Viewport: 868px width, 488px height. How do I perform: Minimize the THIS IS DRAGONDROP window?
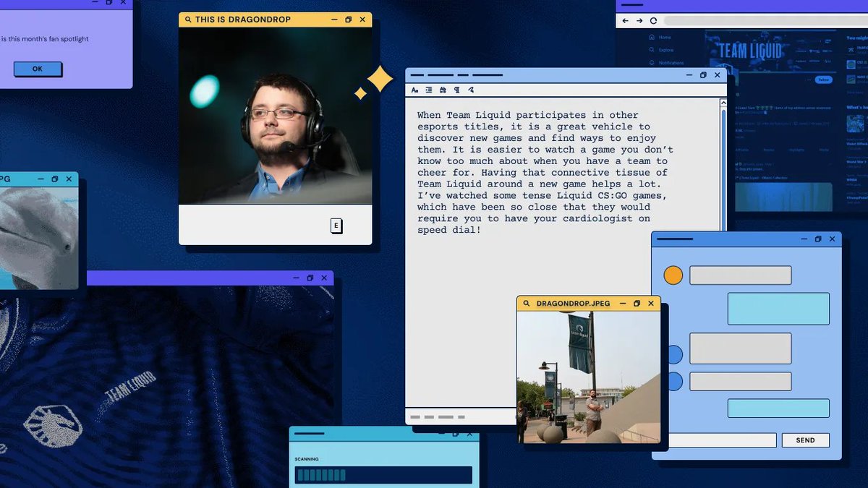pos(333,20)
